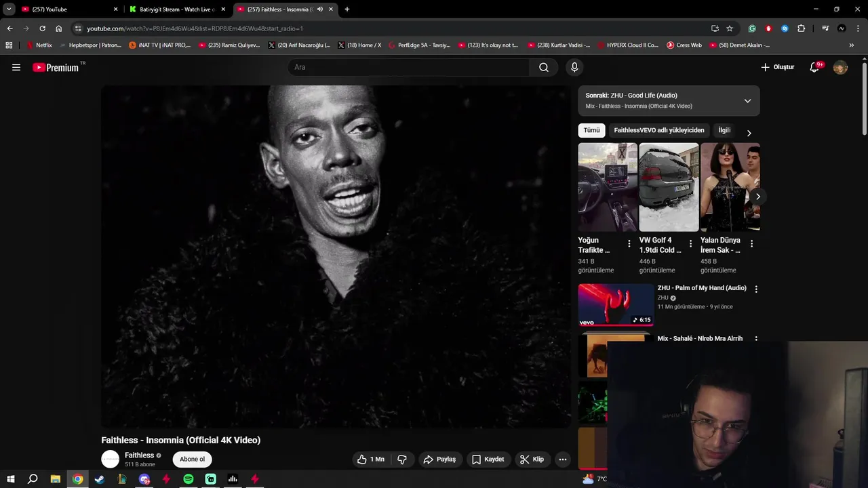Click the Abone ol subscribe button
Viewport: 868px width, 488px height.
tap(192, 459)
